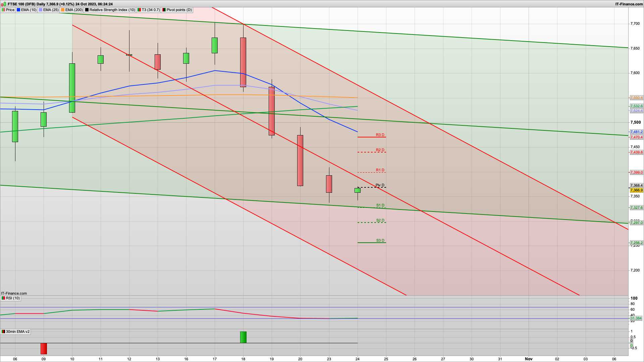Click the S3 D pivot label
The image size is (644, 362).
click(380, 240)
